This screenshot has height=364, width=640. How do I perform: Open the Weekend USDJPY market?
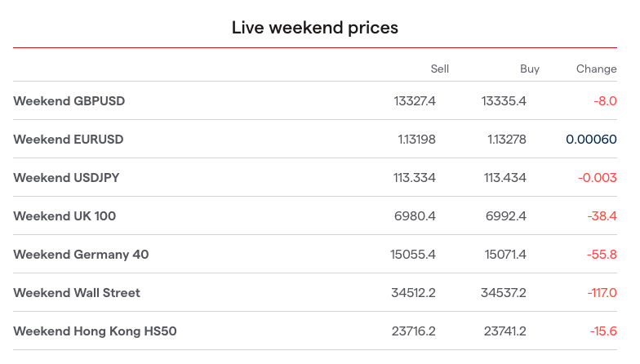pos(67,178)
